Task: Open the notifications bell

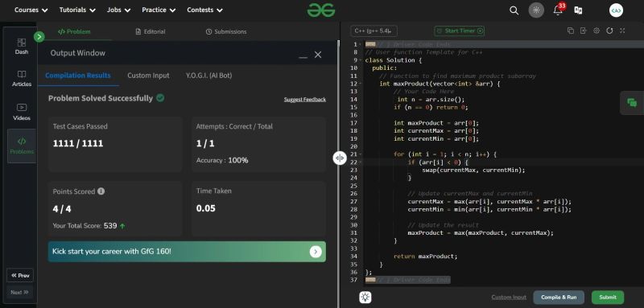Action: tap(558, 10)
